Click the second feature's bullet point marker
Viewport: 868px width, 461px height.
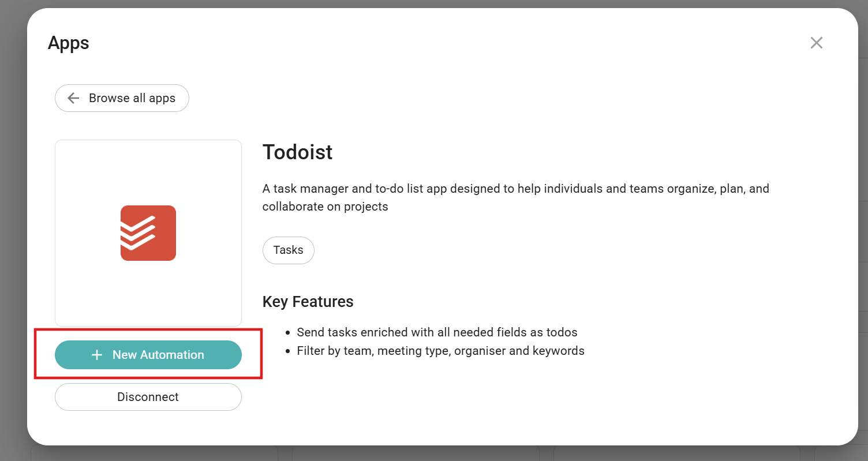tap(288, 351)
